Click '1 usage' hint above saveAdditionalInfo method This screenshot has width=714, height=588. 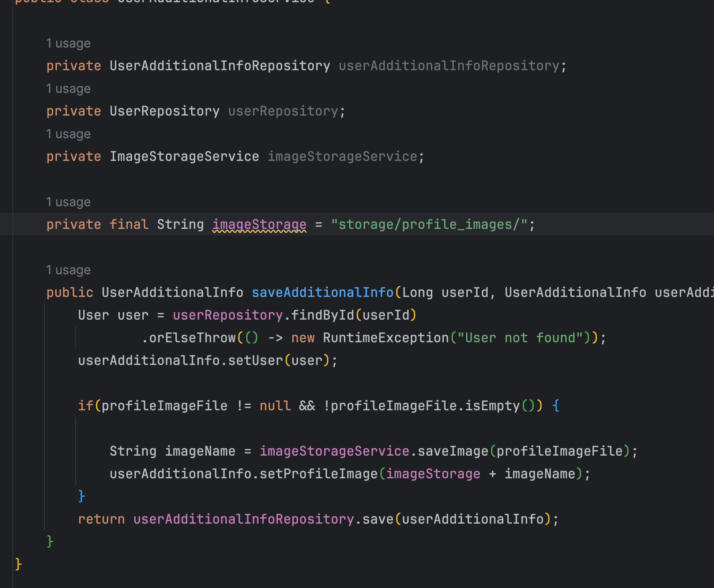(x=68, y=270)
